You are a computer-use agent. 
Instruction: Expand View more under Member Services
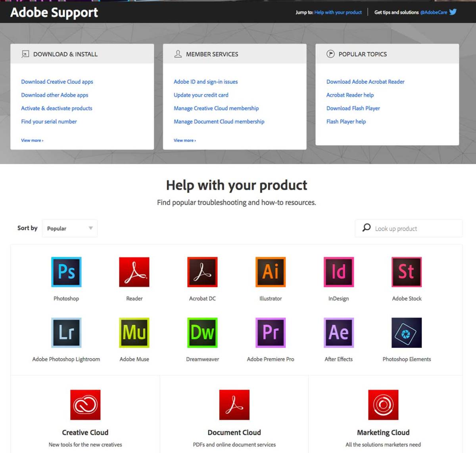(x=184, y=141)
